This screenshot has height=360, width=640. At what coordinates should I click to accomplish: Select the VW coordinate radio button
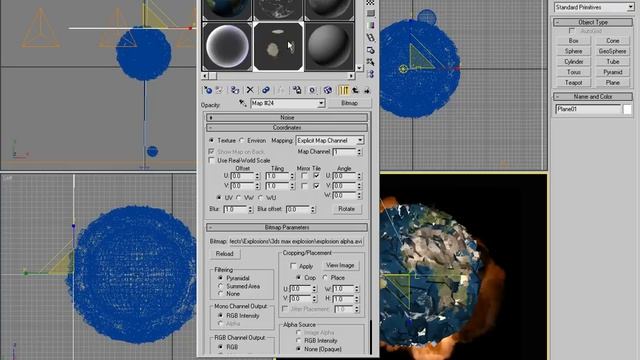point(239,198)
